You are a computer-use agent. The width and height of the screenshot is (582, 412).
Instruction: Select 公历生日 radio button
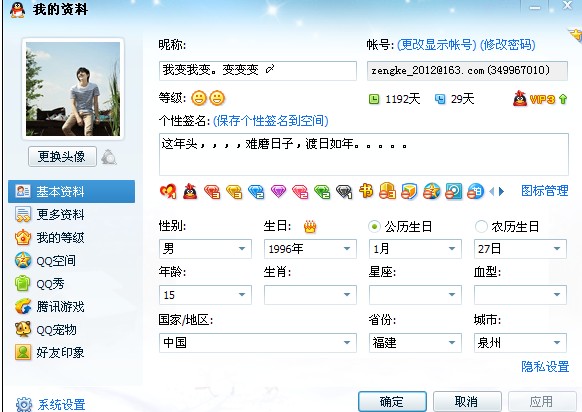click(x=374, y=226)
